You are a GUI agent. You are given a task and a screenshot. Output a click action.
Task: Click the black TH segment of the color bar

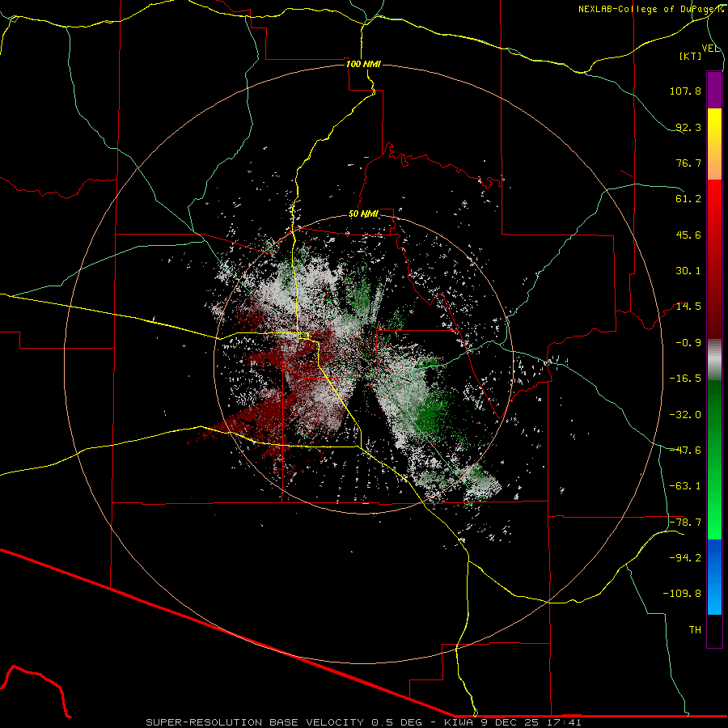tap(714, 630)
